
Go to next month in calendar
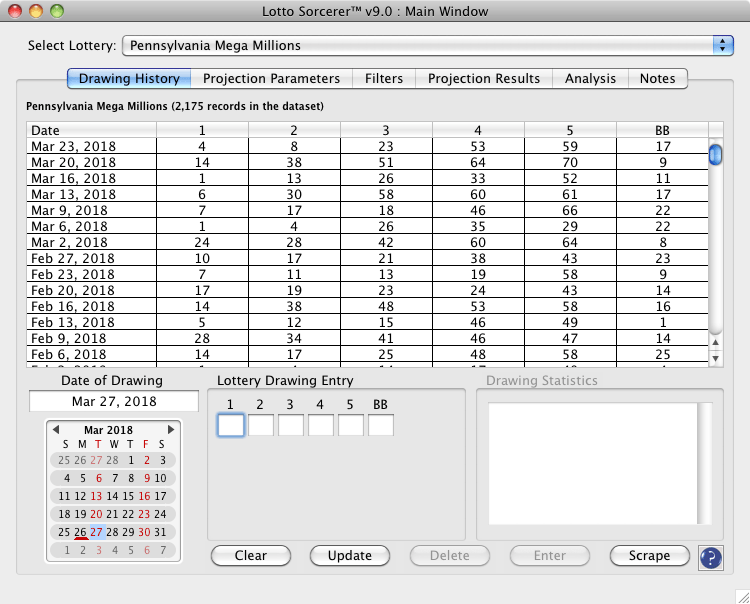pos(171,429)
